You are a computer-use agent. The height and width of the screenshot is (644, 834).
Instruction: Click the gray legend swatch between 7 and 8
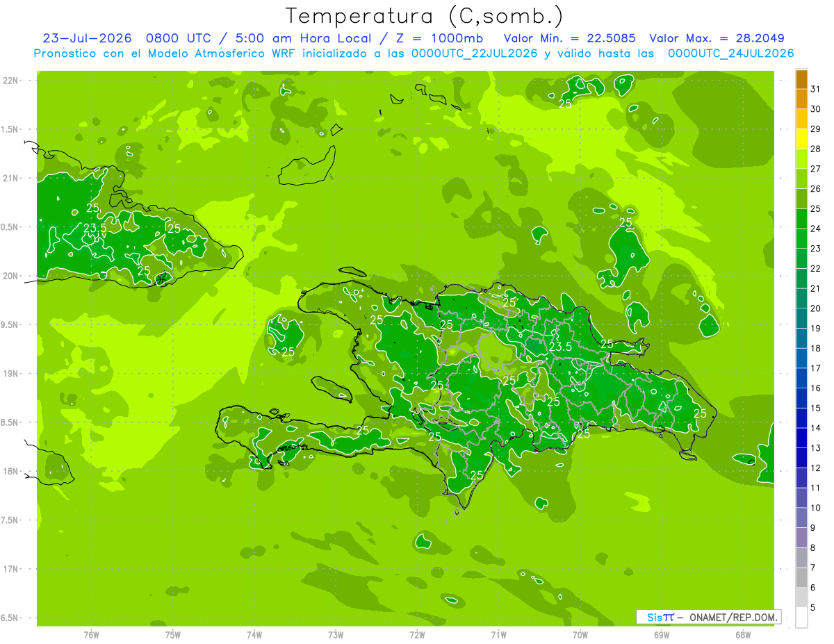[x=801, y=558]
